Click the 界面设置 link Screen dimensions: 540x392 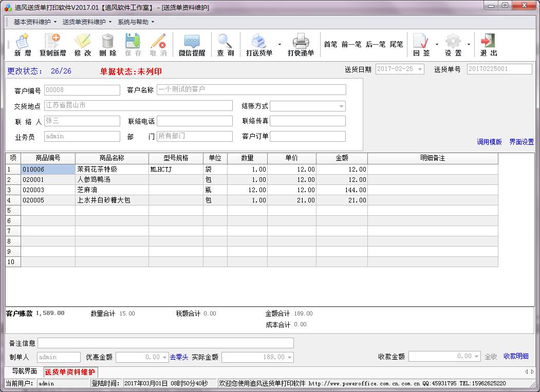pos(522,142)
